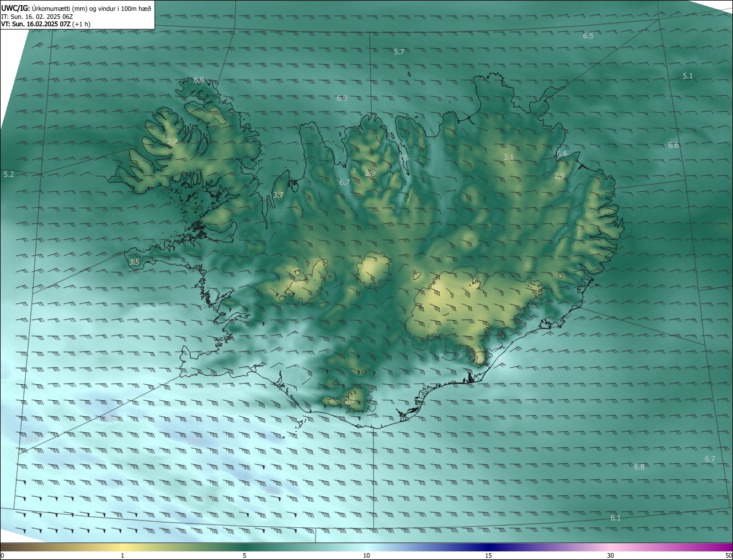Screen dimensions: 733x560
Task: Click the initial time line 'IT: Sun. 16. 02. 2025 06Z'
Action: [37, 16]
